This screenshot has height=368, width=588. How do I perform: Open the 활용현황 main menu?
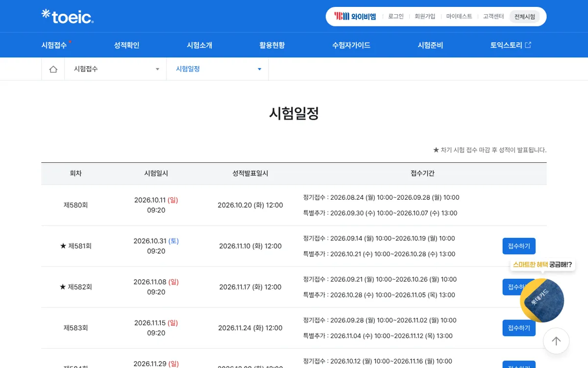(272, 45)
